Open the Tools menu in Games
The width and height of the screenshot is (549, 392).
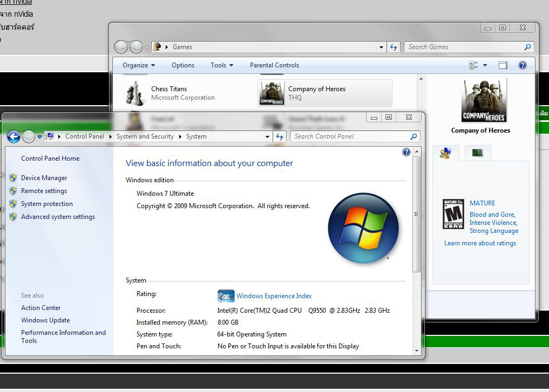click(x=222, y=65)
